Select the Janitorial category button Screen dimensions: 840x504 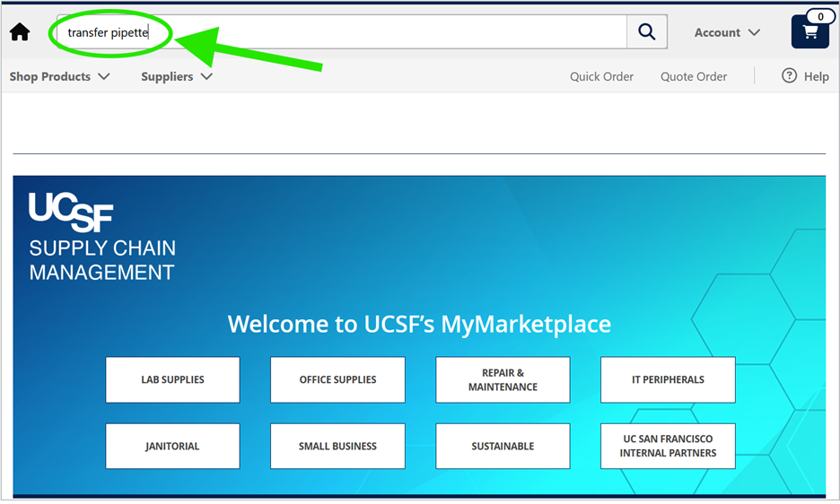[x=172, y=446]
